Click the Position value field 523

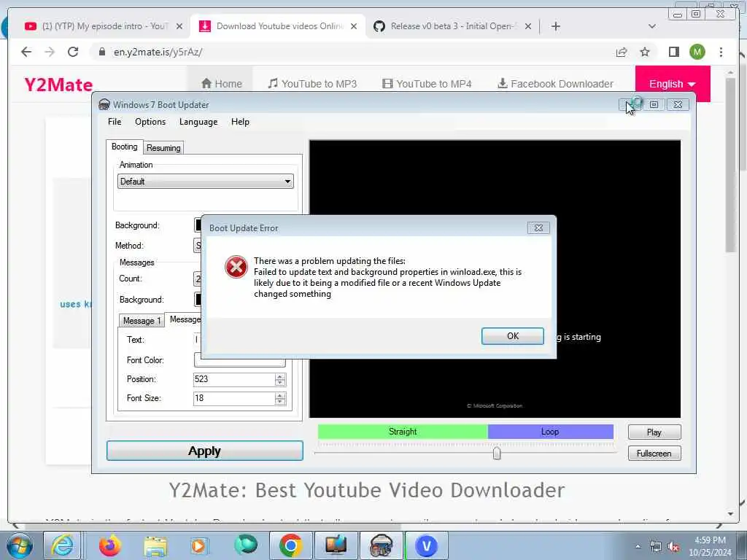tap(233, 379)
